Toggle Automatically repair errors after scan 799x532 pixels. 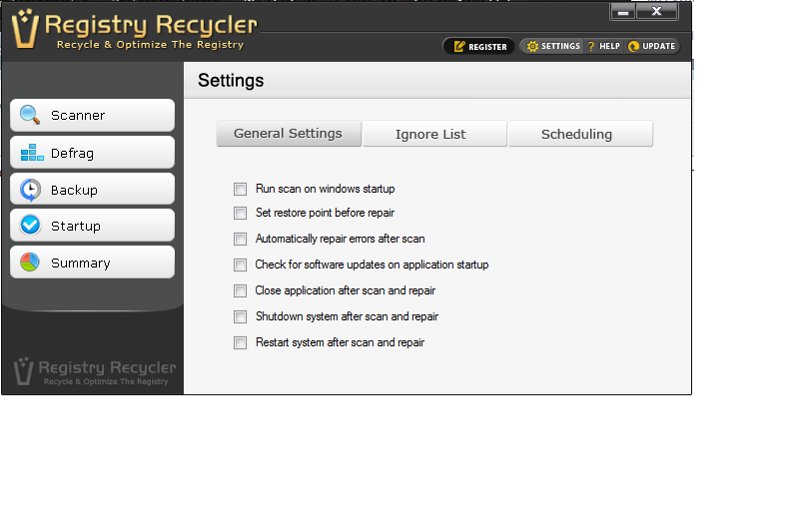point(240,239)
